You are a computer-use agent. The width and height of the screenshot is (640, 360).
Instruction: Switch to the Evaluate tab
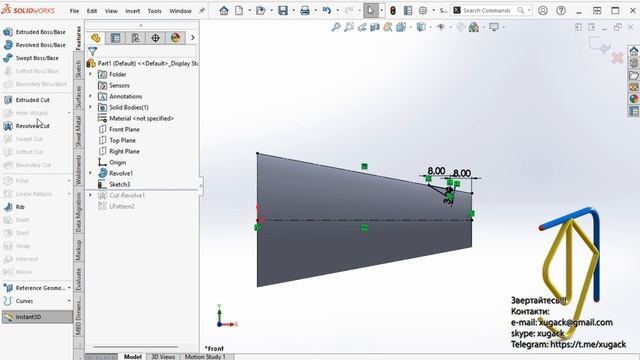(x=78, y=279)
